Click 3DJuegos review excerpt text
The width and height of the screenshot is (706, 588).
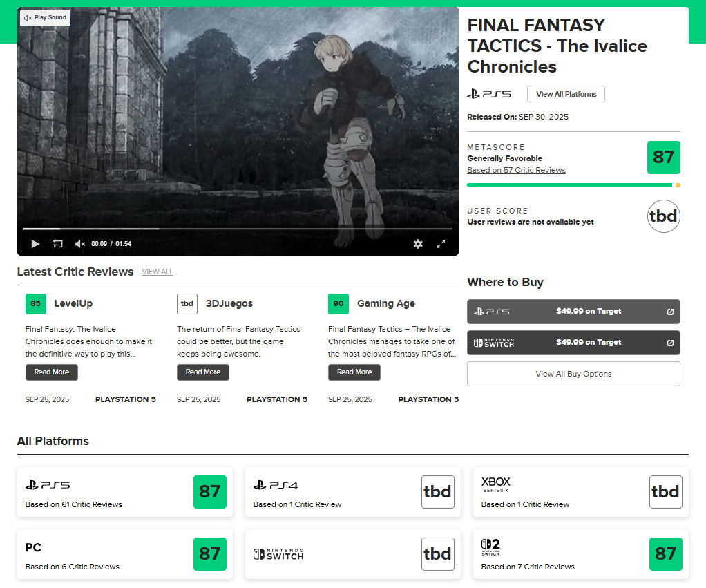point(238,341)
